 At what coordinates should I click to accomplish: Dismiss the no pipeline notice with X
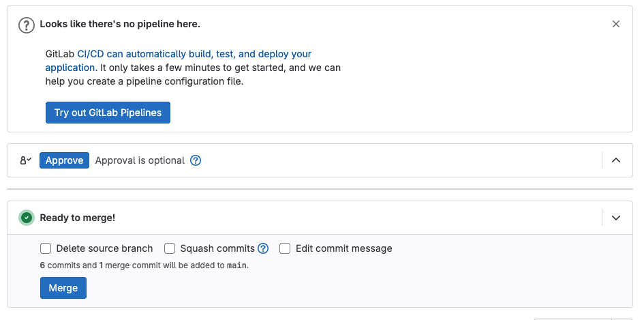pyautogui.click(x=615, y=25)
